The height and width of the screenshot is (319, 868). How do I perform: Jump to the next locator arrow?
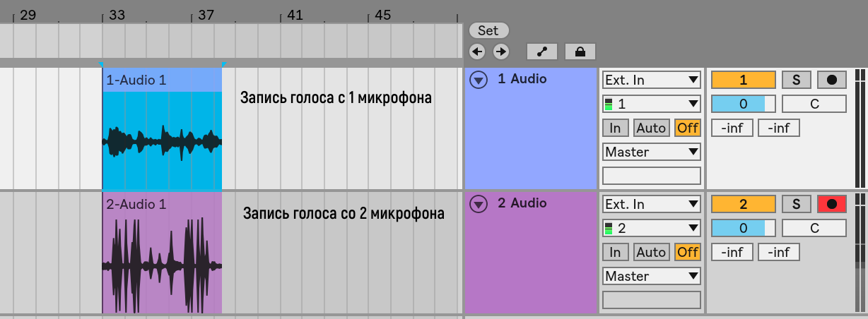[x=500, y=52]
